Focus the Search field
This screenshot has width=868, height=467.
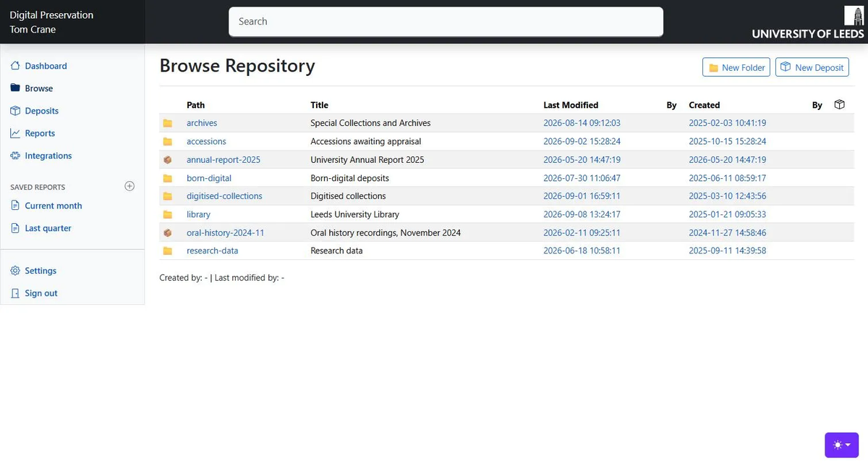pos(446,22)
